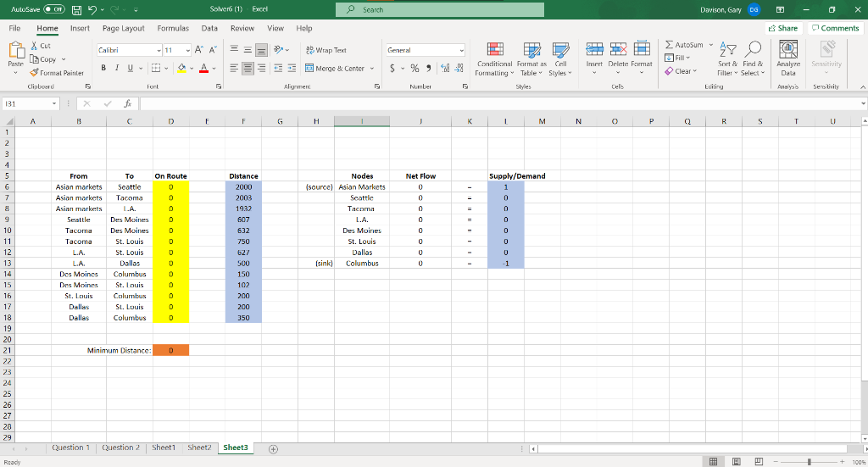This screenshot has width=868, height=467.
Task: Open Conditional Formatting
Action: [495, 60]
